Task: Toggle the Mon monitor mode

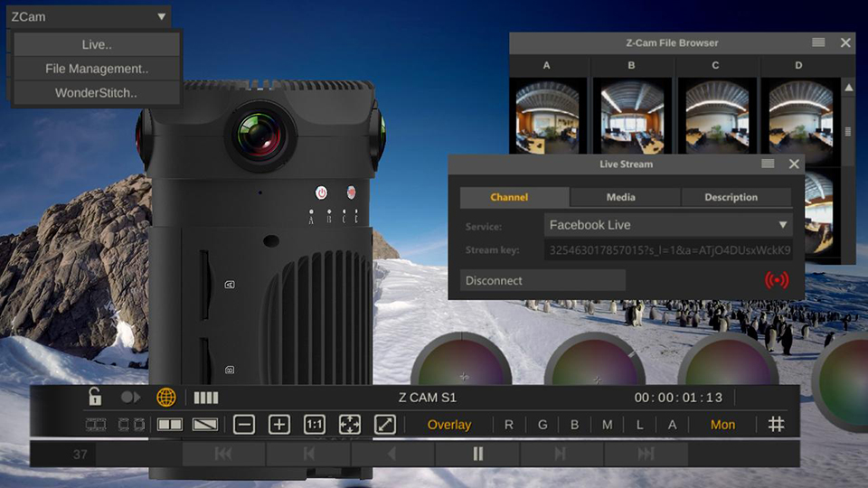Action: click(x=722, y=425)
